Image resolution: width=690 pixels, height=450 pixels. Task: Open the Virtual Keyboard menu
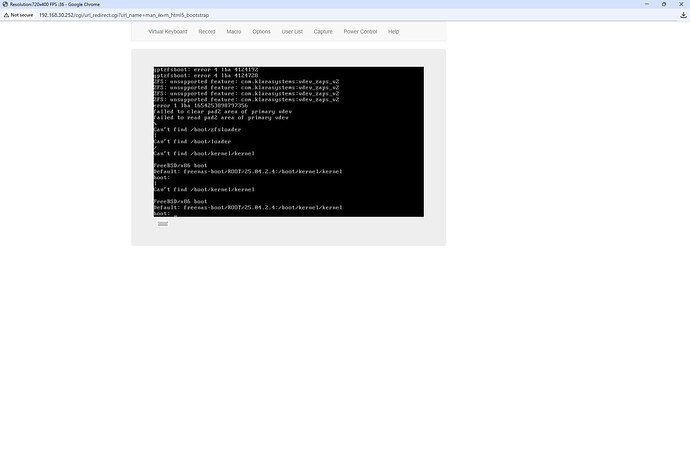(167, 32)
